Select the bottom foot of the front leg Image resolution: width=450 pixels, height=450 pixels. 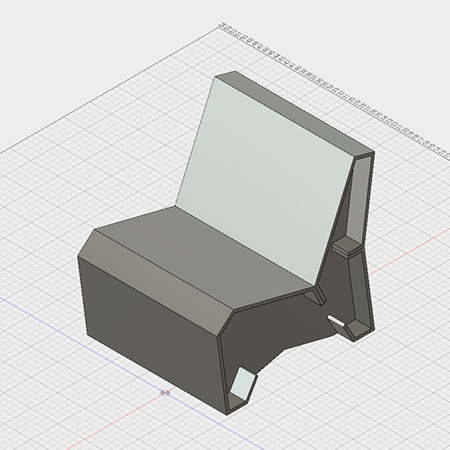237,404
